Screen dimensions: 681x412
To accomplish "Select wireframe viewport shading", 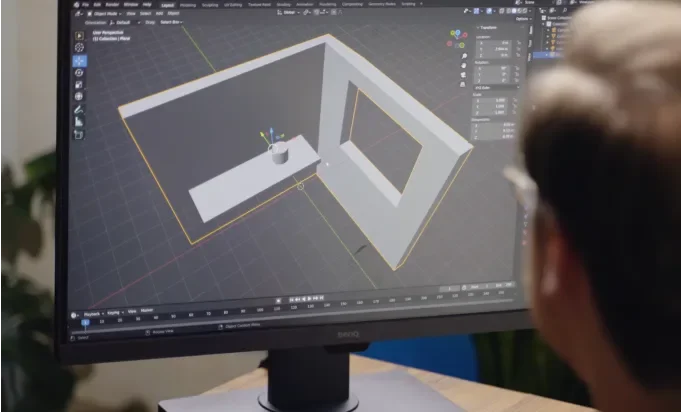I will [x=509, y=11].
